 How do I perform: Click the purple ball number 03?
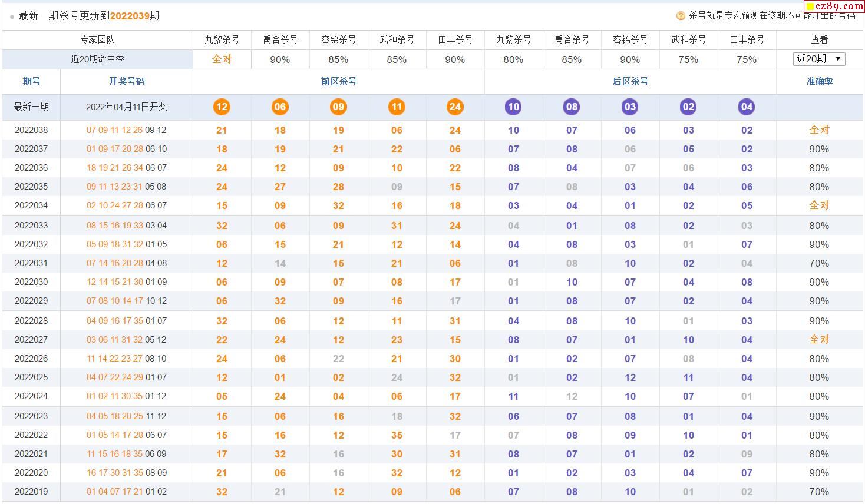pos(630,107)
